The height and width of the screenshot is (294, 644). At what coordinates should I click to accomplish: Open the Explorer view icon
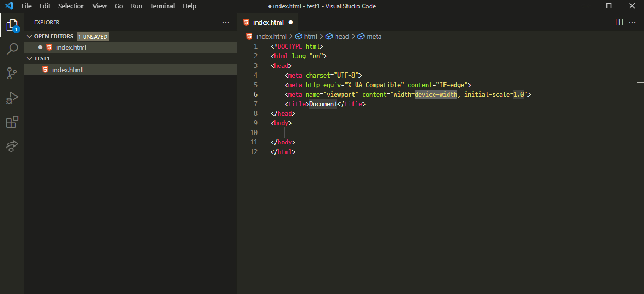click(x=12, y=25)
